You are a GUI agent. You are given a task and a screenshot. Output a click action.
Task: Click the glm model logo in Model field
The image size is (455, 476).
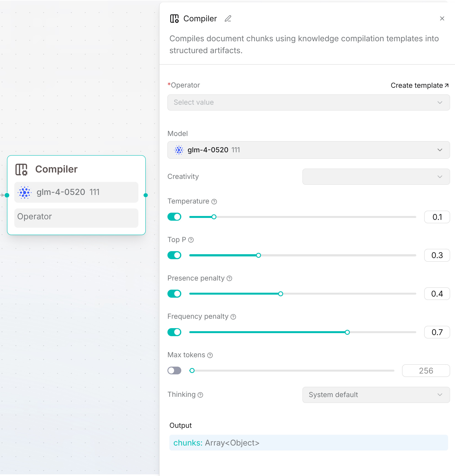point(179,150)
